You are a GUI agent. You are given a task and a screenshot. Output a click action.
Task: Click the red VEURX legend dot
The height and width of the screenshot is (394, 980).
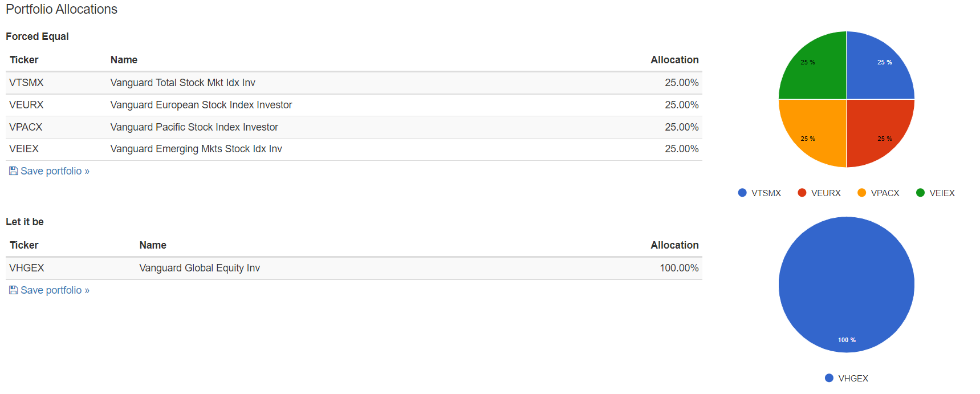coord(802,193)
